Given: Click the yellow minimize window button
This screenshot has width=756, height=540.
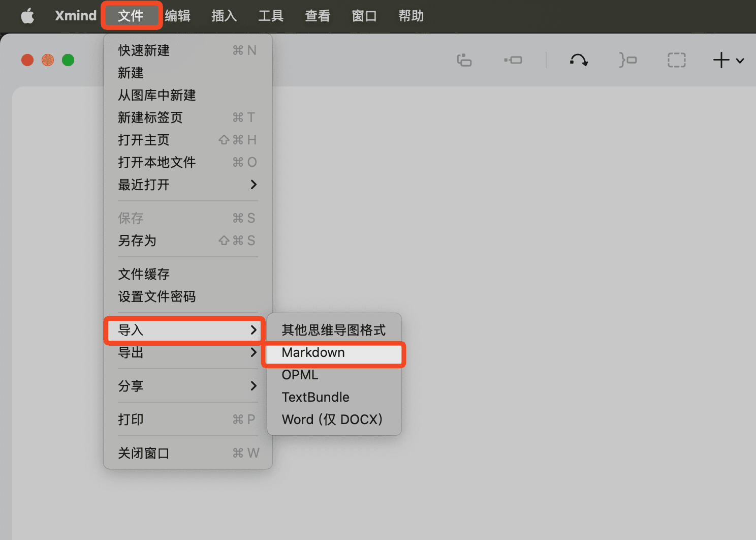Looking at the screenshot, I should click(48, 60).
